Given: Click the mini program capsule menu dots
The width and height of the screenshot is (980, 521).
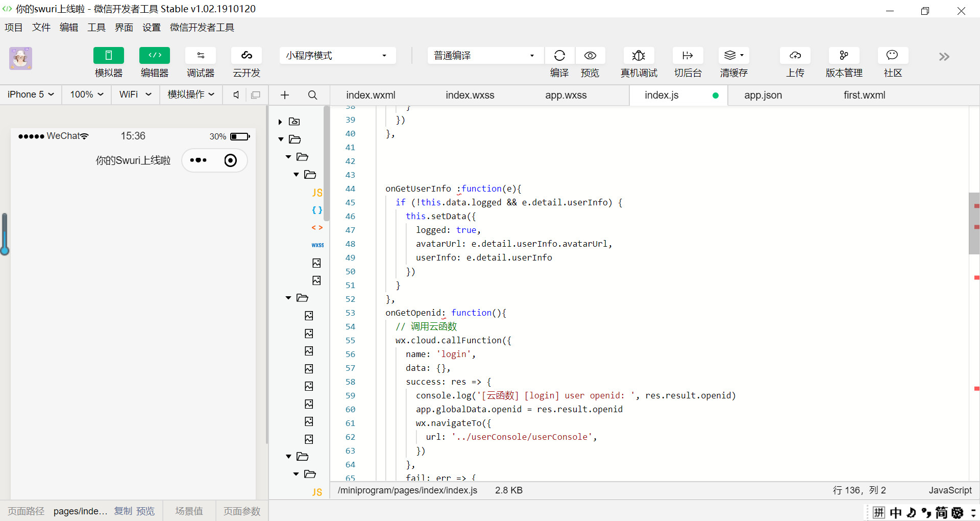Looking at the screenshot, I should [198, 160].
